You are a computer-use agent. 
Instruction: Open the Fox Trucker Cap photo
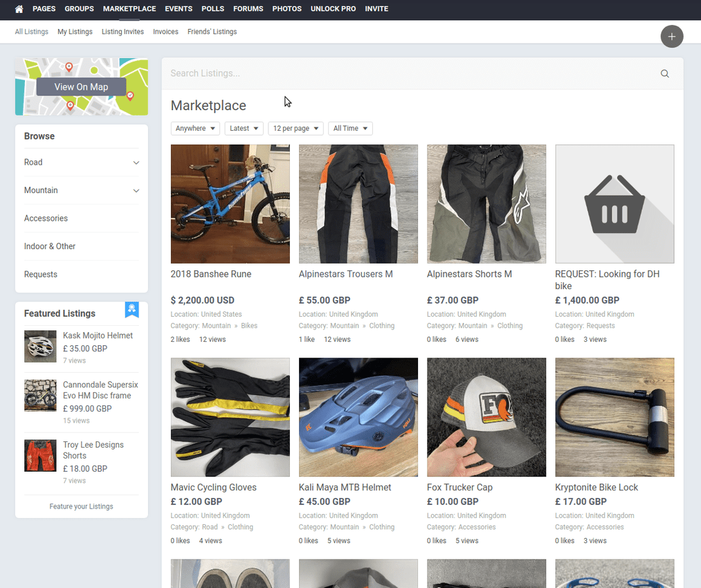(486, 417)
